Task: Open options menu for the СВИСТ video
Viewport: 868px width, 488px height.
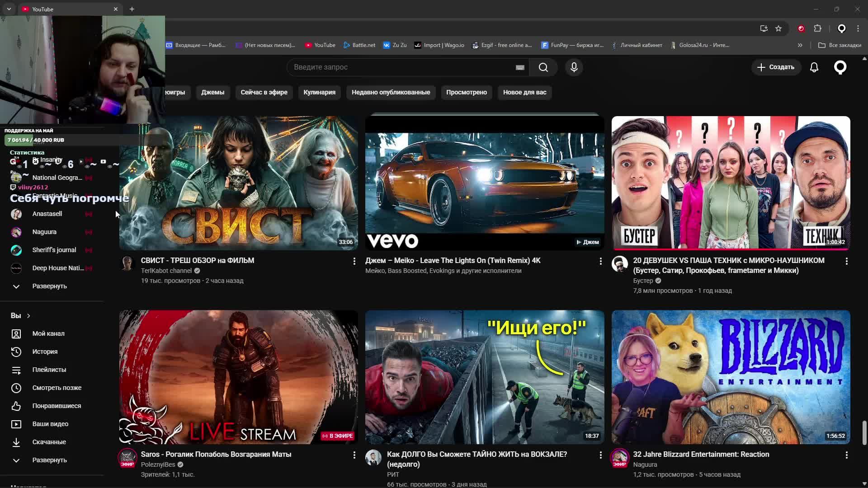Action: point(354,261)
